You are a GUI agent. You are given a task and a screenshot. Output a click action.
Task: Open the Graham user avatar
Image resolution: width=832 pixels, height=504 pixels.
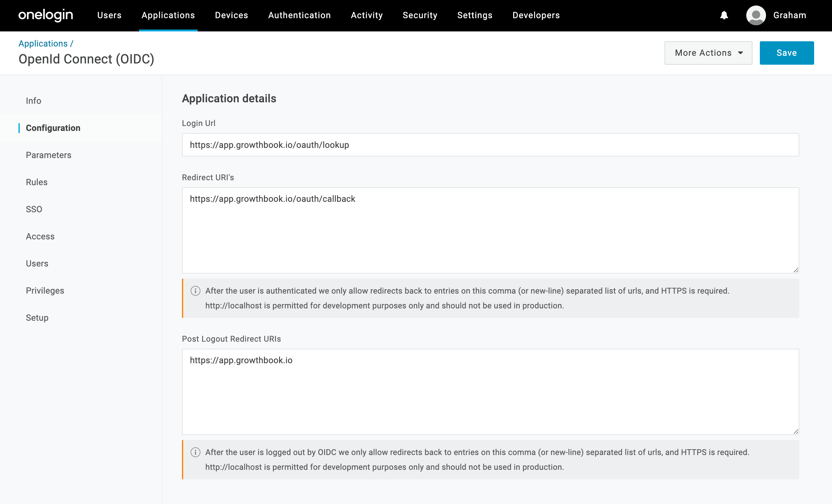[x=756, y=15]
